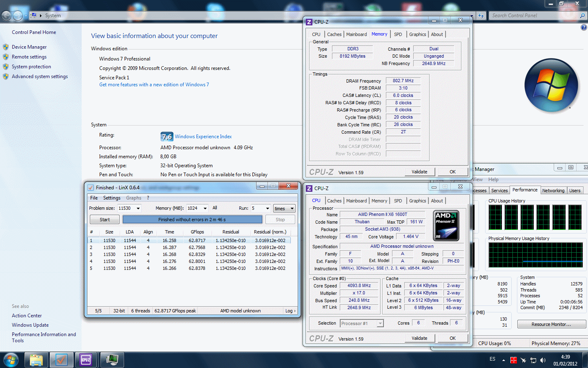Viewport: 588px width, 368px height.
Task: Click the Physical Memory Usage History graph
Action: tap(536, 255)
